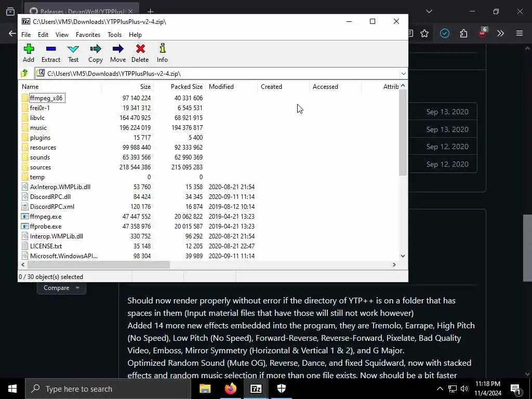Click the Move toolbar icon
The width and height of the screenshot is (532, 399).
pyautogui.click(x=118, y=53)
